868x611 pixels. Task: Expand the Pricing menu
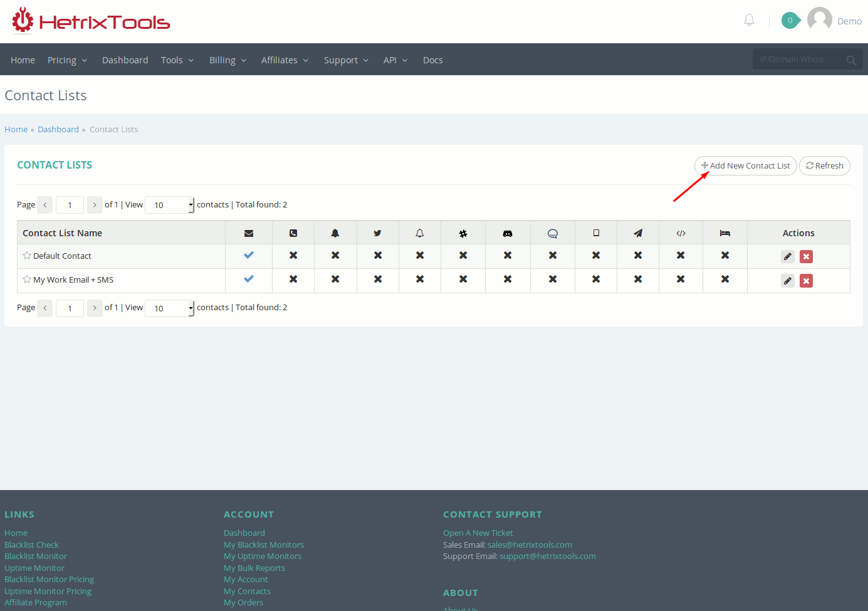67,60
